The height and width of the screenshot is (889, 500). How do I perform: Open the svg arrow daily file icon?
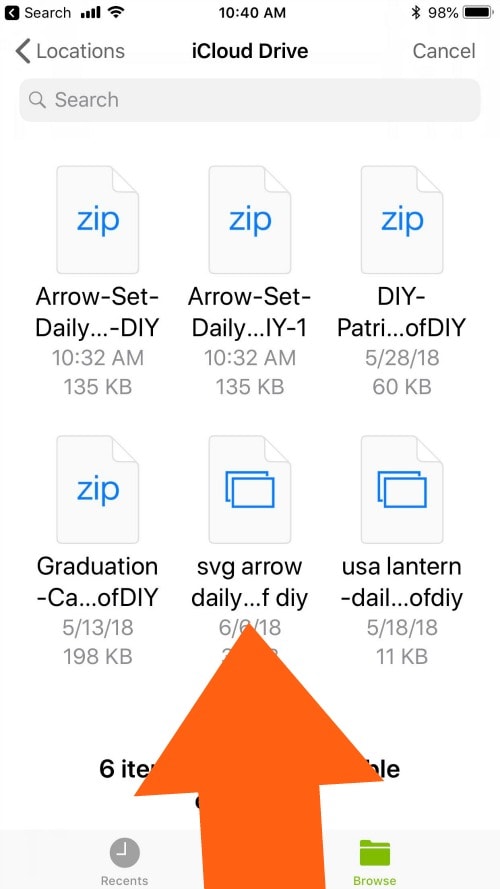(249, 489)
